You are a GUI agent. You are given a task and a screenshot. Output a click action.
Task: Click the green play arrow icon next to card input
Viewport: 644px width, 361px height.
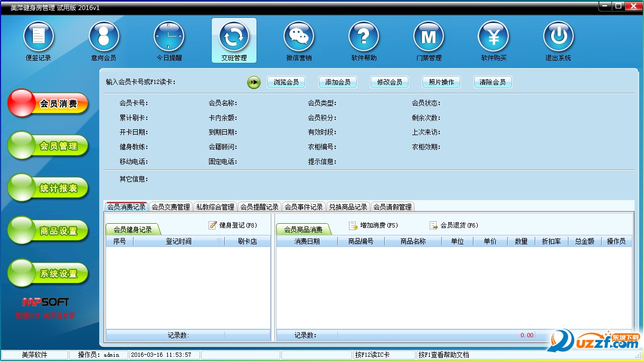pos(254,82)
